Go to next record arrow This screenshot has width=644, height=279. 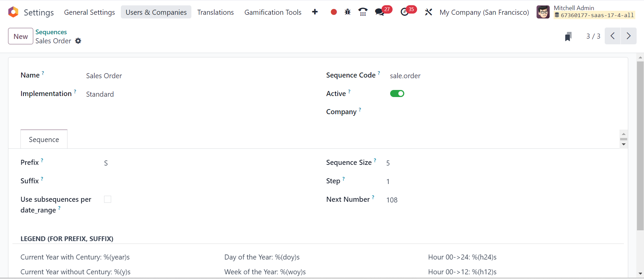coord(629,36)
